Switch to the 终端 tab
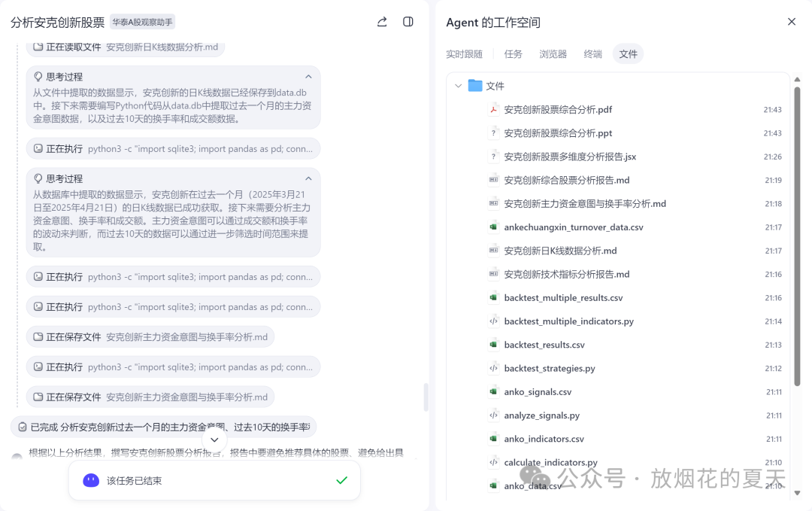 coord(593,53)
